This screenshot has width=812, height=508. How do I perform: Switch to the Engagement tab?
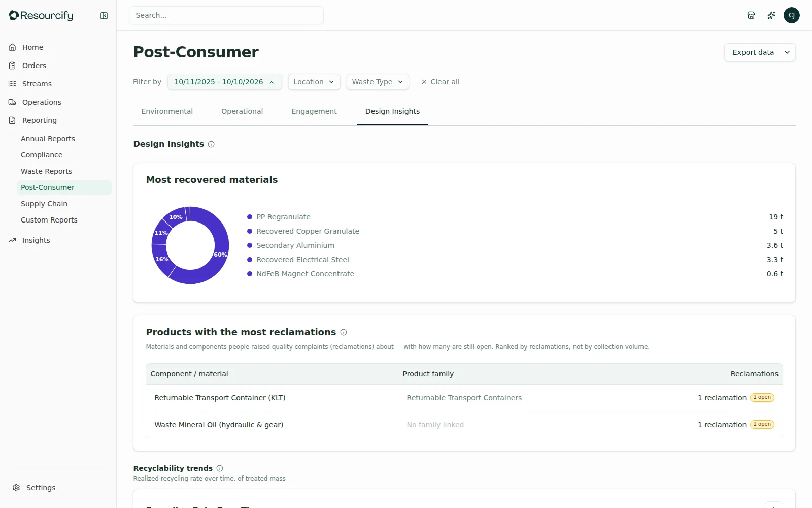[x=314, y=111]
